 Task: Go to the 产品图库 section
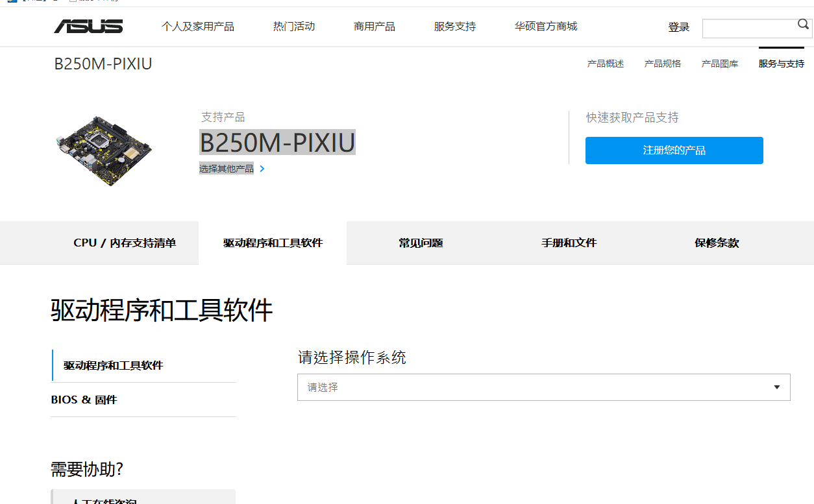(x=720, y=64)
